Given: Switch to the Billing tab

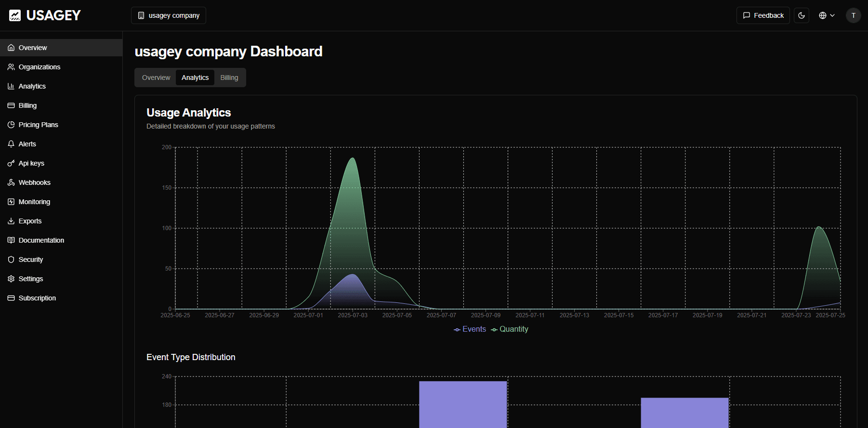Looking at the screenshot, I should (x=229, y=78).
